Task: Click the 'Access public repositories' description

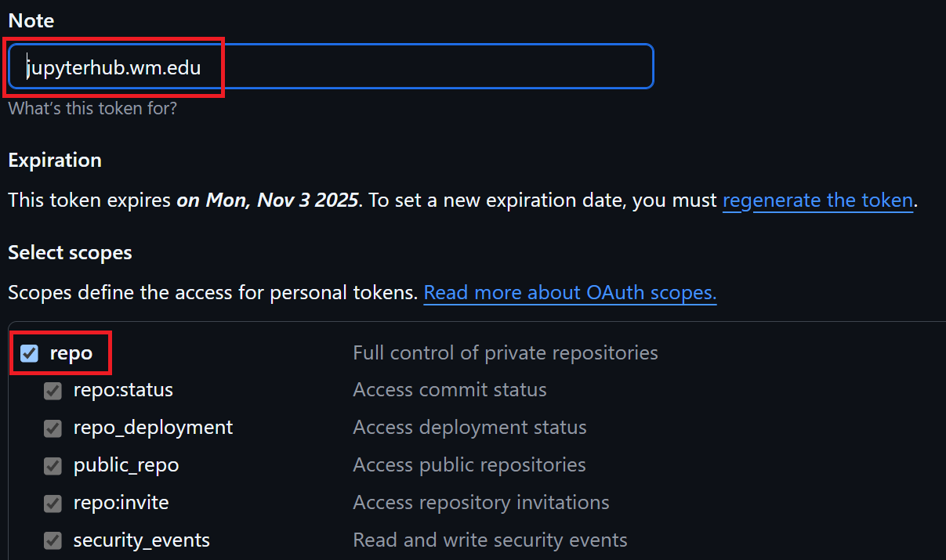Action: 469,465
